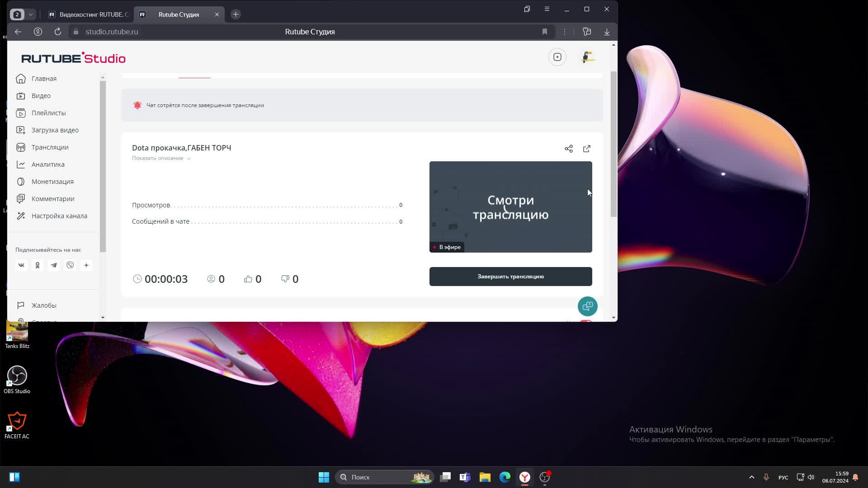The image size is (868, 488).
Task: Click the Telegram social icon
Action: (x=54, y=265)
